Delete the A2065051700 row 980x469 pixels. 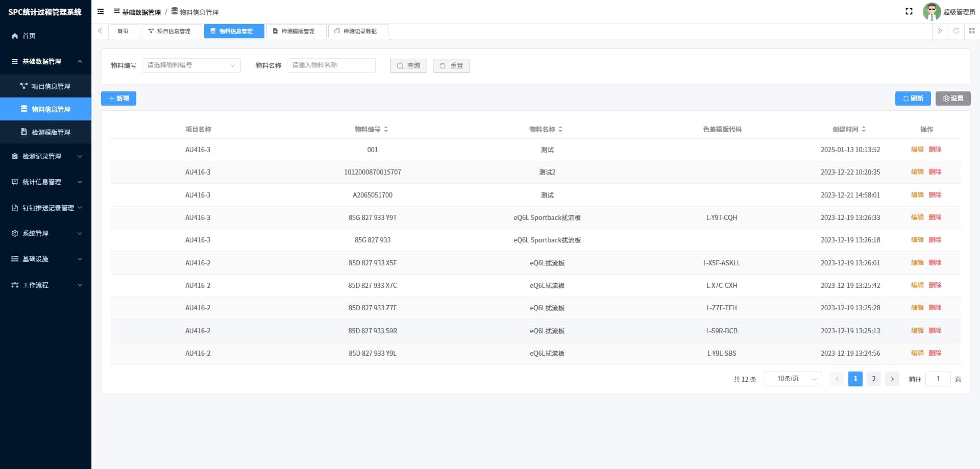935,195
